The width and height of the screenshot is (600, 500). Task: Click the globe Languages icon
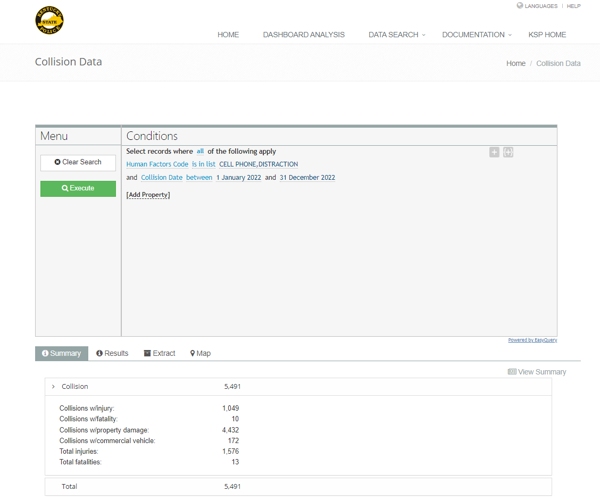pos(520,6)
